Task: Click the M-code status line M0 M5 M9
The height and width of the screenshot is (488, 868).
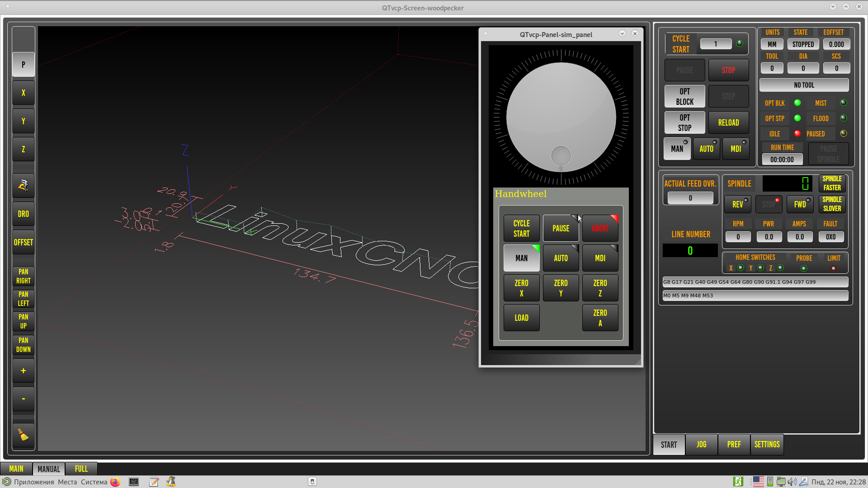Action: point(755,296)
